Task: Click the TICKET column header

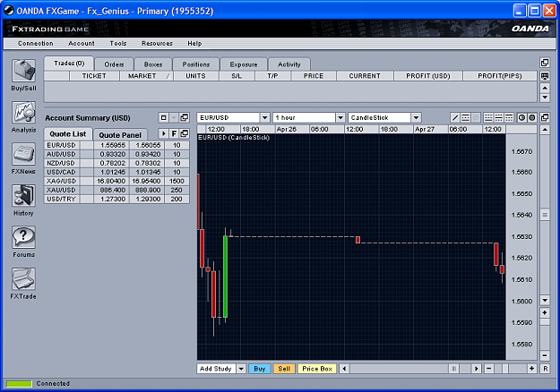Action: click(x=94, y=76)
